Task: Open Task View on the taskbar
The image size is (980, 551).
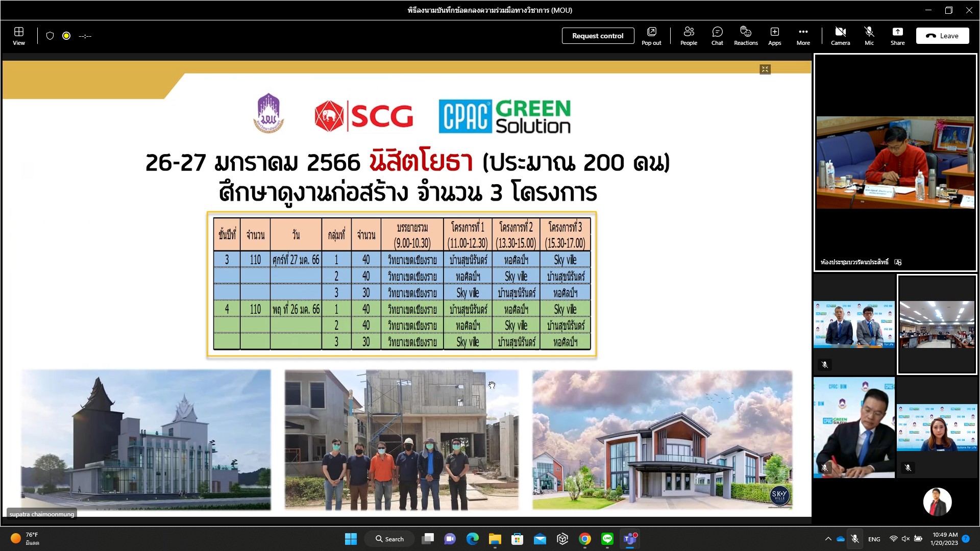Action: (428, 539)
